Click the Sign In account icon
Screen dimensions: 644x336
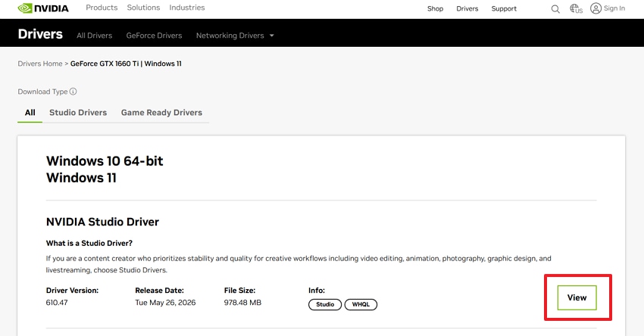(596, 8)
